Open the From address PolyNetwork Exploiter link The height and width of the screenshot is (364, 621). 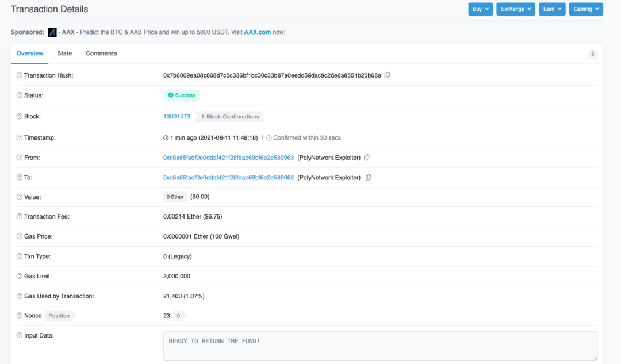click(x=228, y=158)
